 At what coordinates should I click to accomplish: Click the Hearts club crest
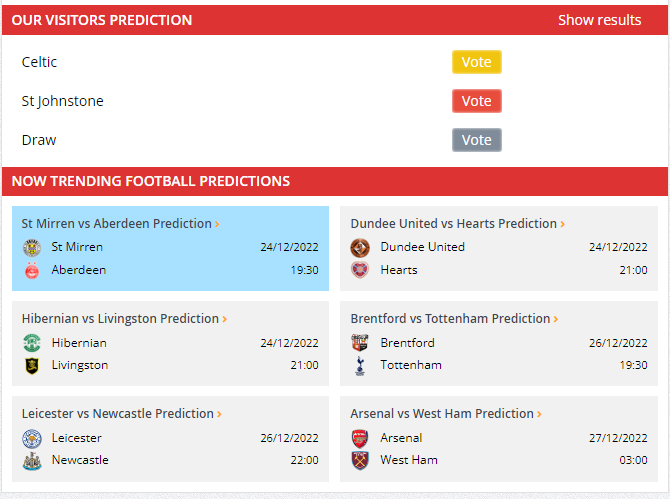tap(360, 270)
